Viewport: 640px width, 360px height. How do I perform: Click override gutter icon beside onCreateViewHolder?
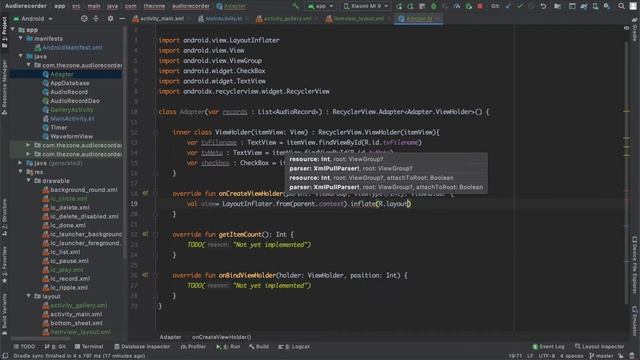pyautogui.click(x=145, y=193)
